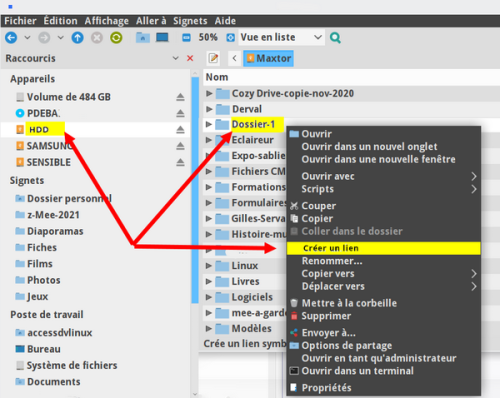This screenshot has height=398, width=500.
Task: Click the sidebar vertical scrollbar
Action: 195,190
